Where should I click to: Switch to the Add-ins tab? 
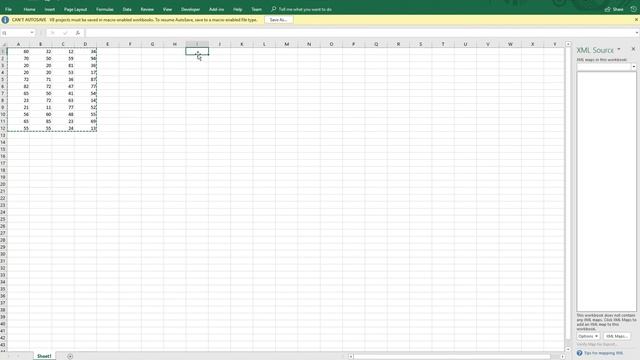(x=216, y=9)
